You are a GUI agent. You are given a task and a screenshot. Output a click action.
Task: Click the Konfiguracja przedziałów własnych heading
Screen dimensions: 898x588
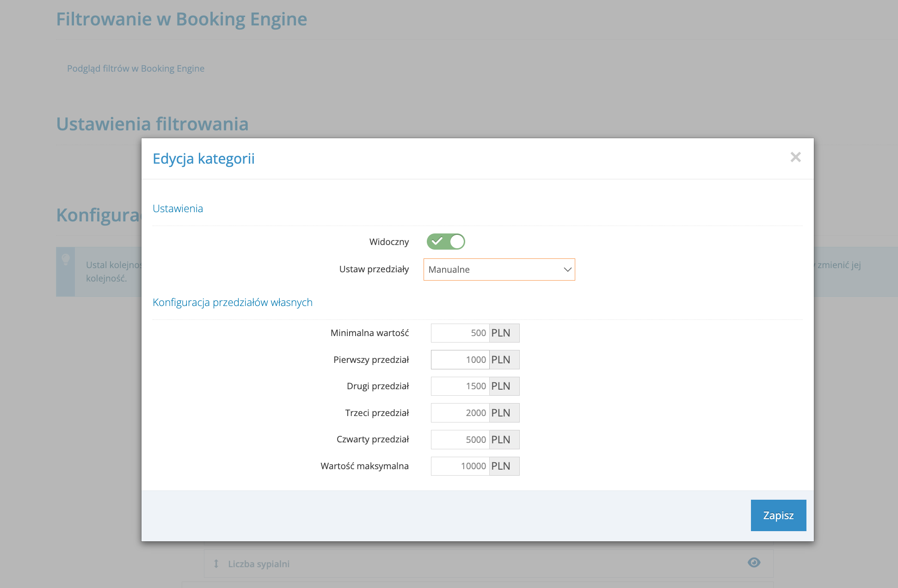[233, 302]
